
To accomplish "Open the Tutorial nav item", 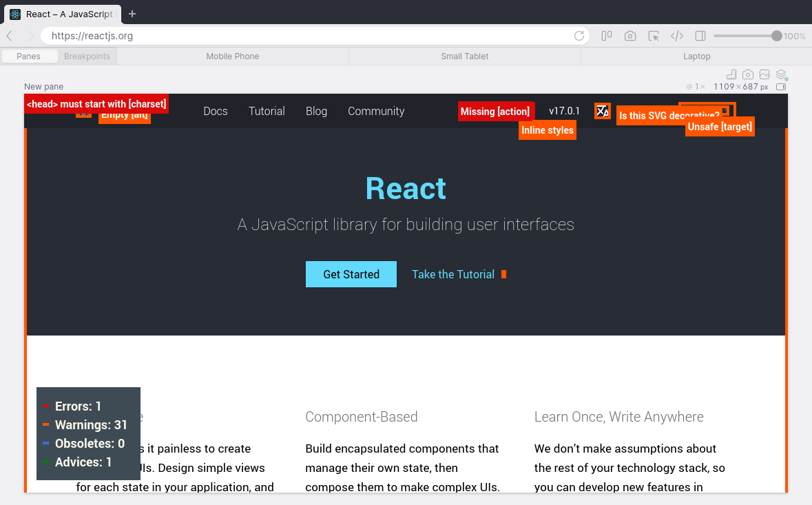I will coord(267,111).
